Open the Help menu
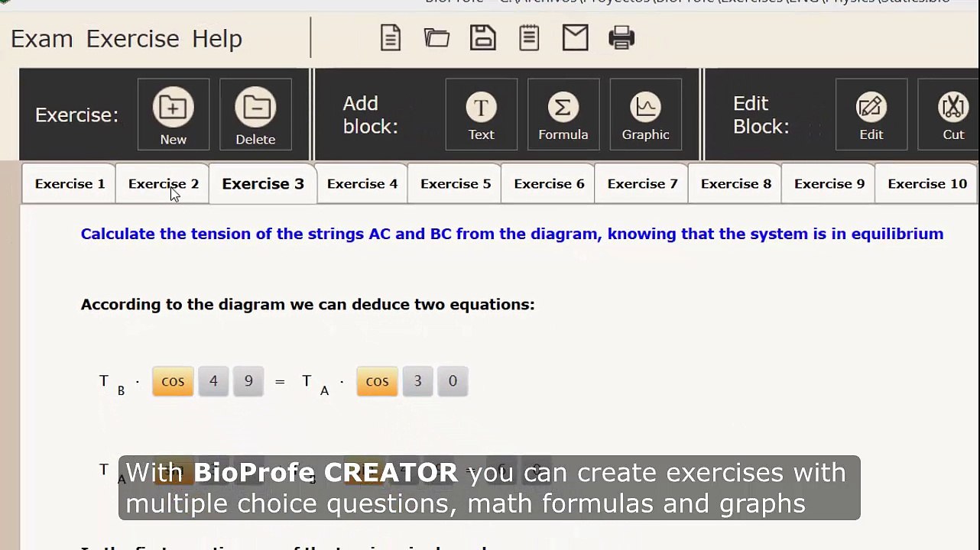Image resolution: width=980 pixels, height=550 pixels. 216,39
